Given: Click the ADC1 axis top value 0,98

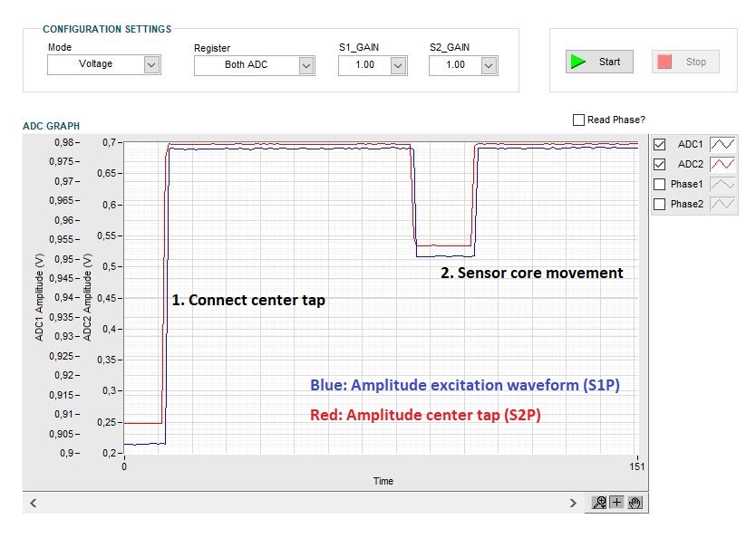Looking at the screenshot, I should 64,142.
